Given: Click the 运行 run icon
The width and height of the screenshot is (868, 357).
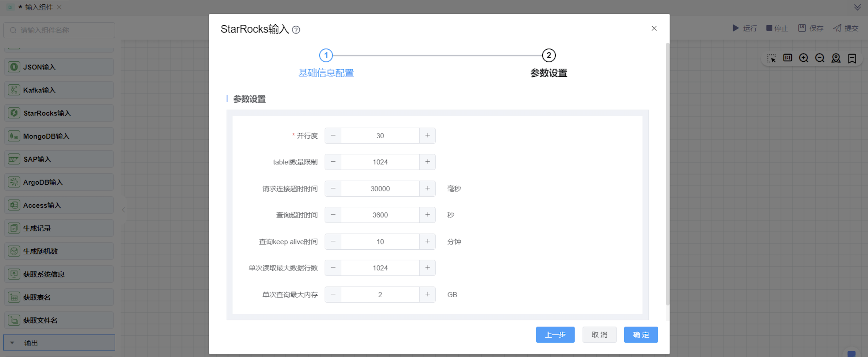Looking at the screenshot, I should click(735, 28).
